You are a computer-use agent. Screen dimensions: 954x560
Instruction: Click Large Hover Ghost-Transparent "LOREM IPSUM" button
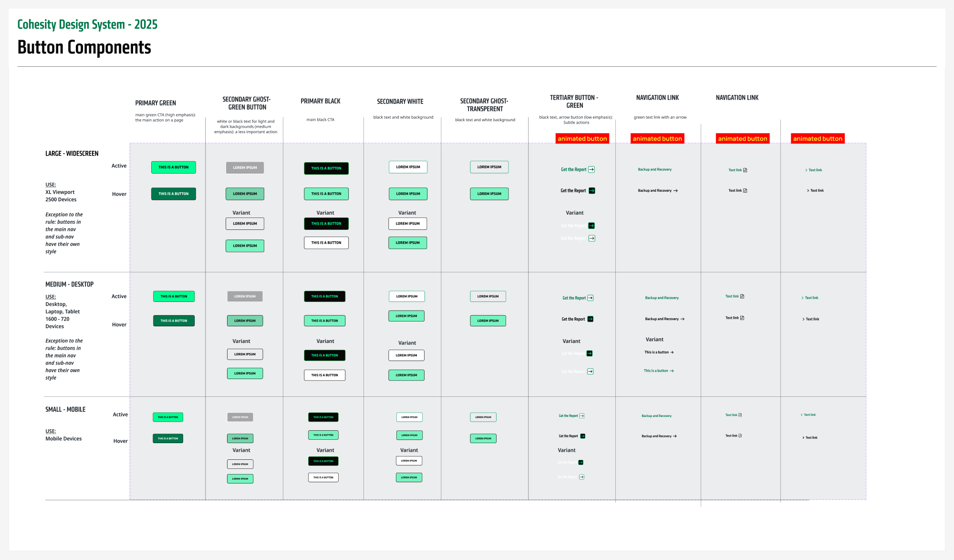(x=489, y=194)
